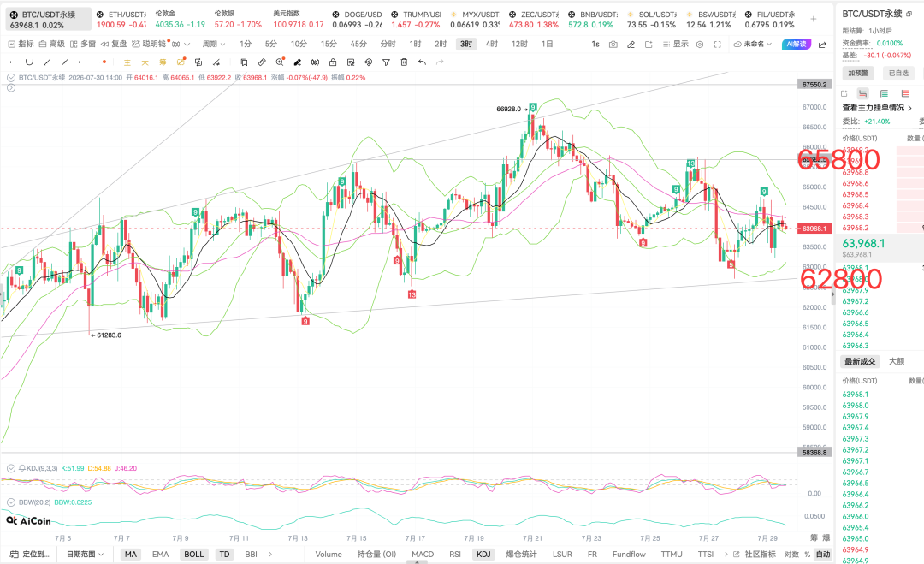Image resolution: width=924 pixels, height=564 pixels.
Task: Toggle the EMA indicator
Action: 160,554
